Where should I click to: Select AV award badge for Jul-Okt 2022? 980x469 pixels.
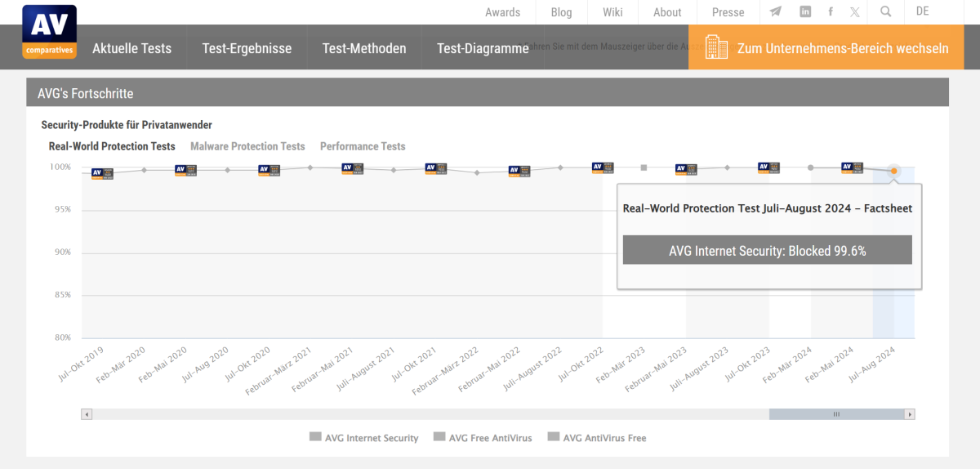(602, 167)
